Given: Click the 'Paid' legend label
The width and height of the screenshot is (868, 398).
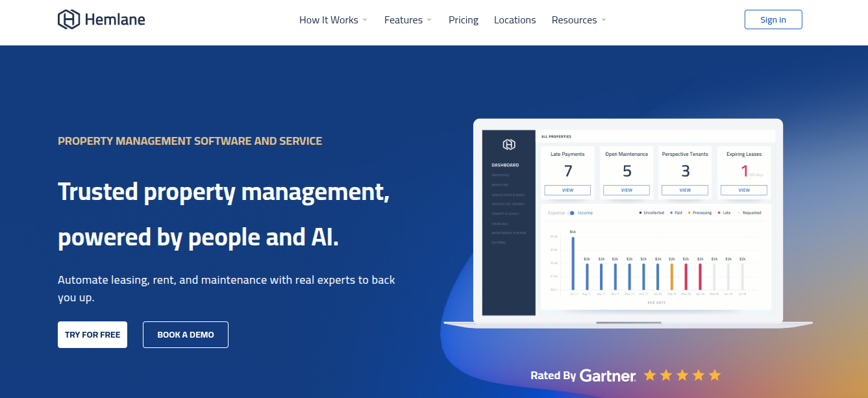Looking at the screenshot, I should (x=678, y=213).
